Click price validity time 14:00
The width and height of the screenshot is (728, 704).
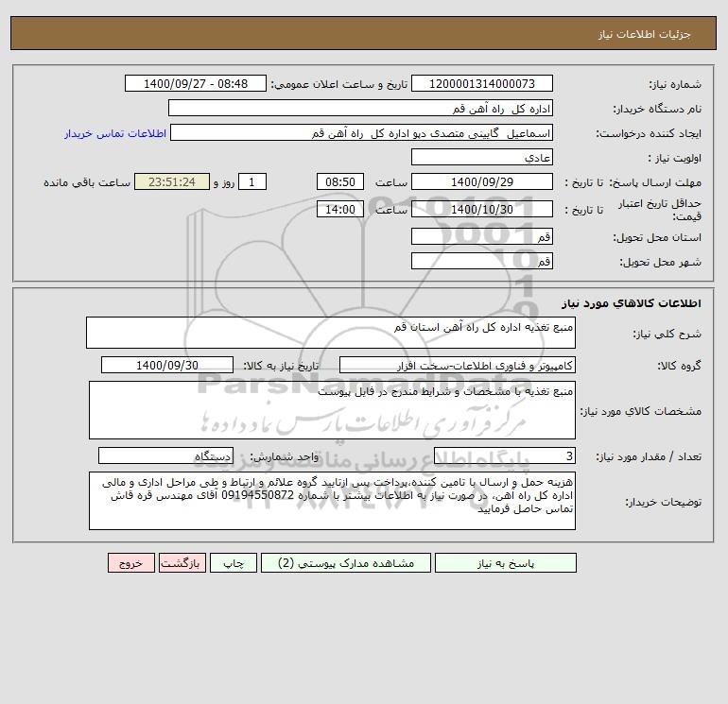tap(340, 209)
